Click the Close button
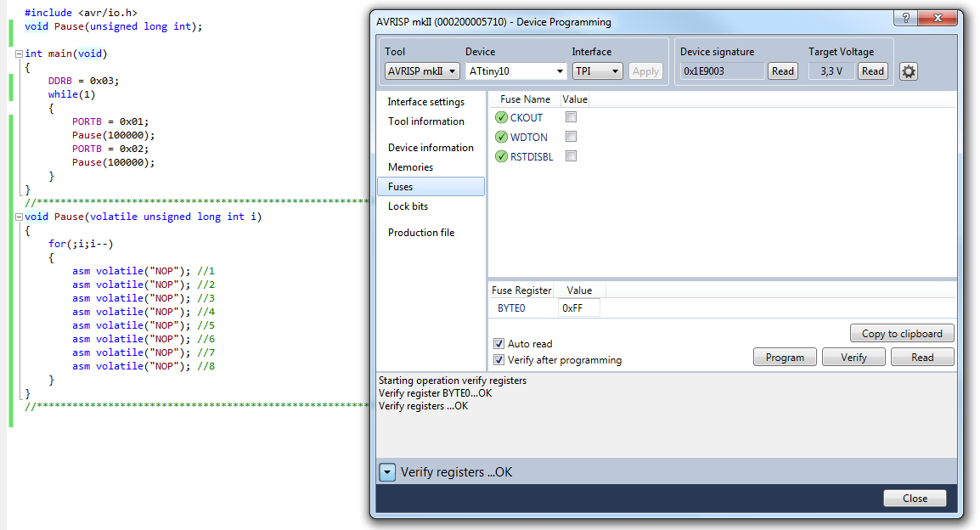980x530 pixels. point(915,498)
